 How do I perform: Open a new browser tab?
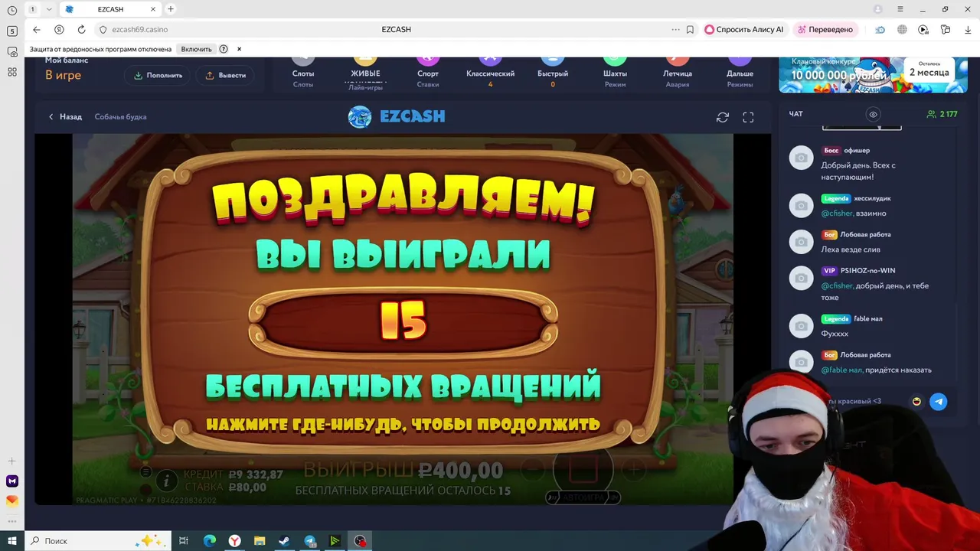click(171, 9)
